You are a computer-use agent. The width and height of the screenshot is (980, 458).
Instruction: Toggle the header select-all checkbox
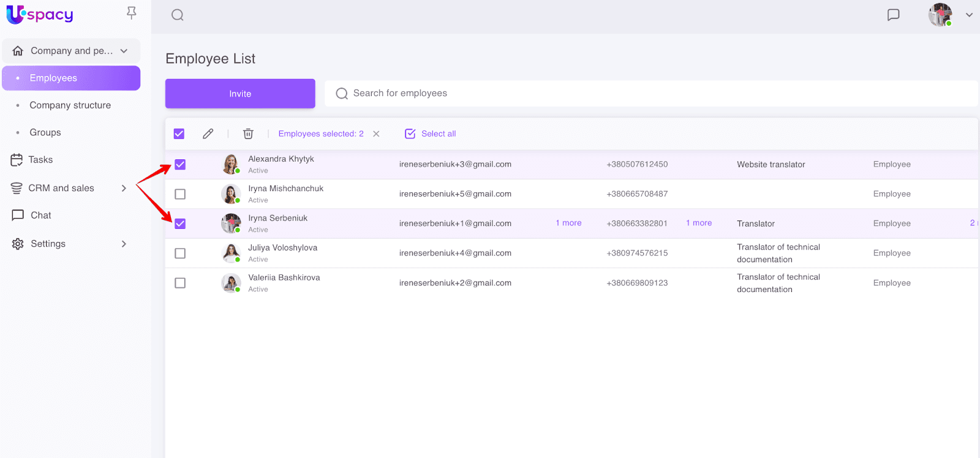coord(179,133)
